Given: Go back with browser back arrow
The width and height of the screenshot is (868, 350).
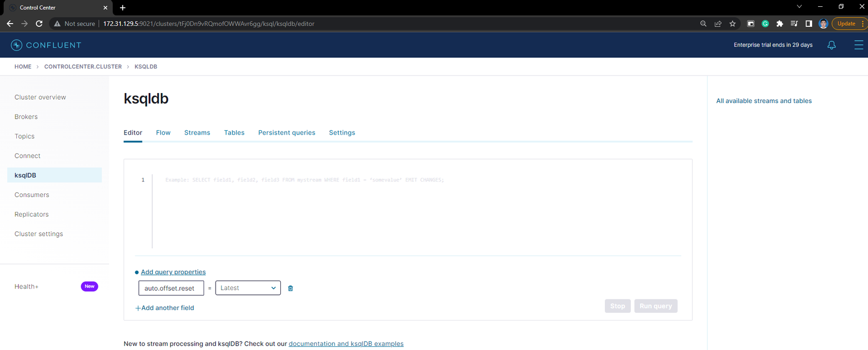Looking at the screenshot, I should click(x=10, y=24).
